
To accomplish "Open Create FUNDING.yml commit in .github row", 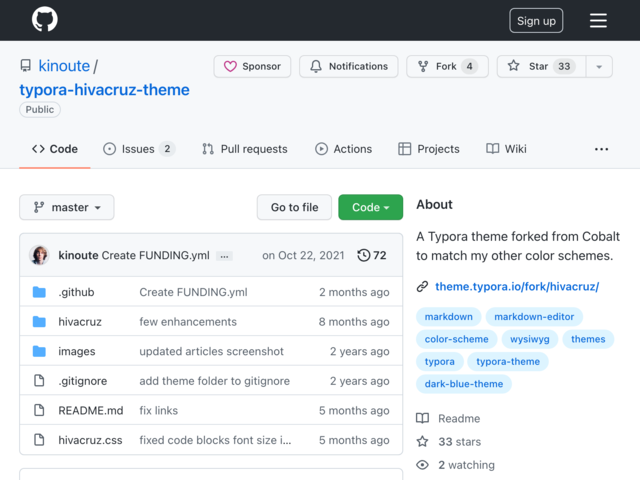I will pyautogui.click(x=193, y=292).
